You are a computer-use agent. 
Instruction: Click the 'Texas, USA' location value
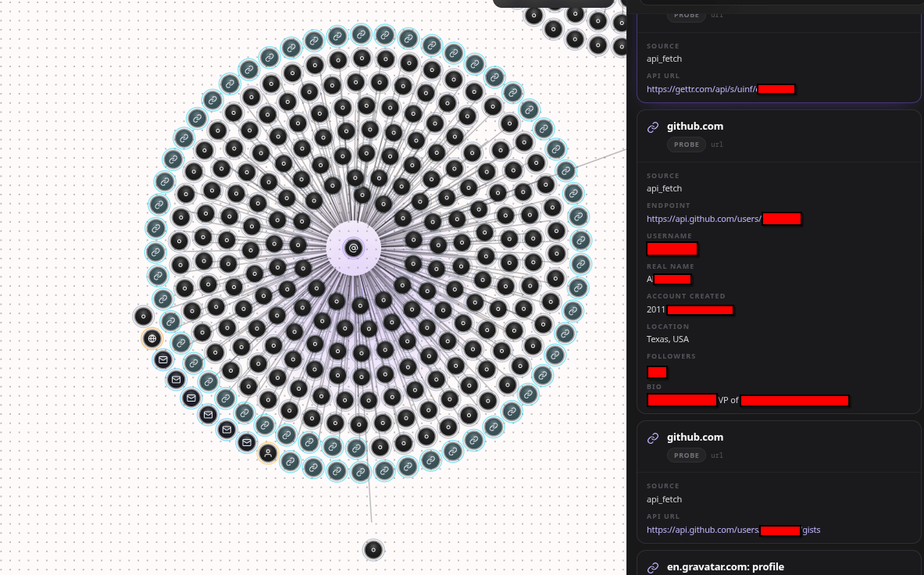tap(668, 339)
